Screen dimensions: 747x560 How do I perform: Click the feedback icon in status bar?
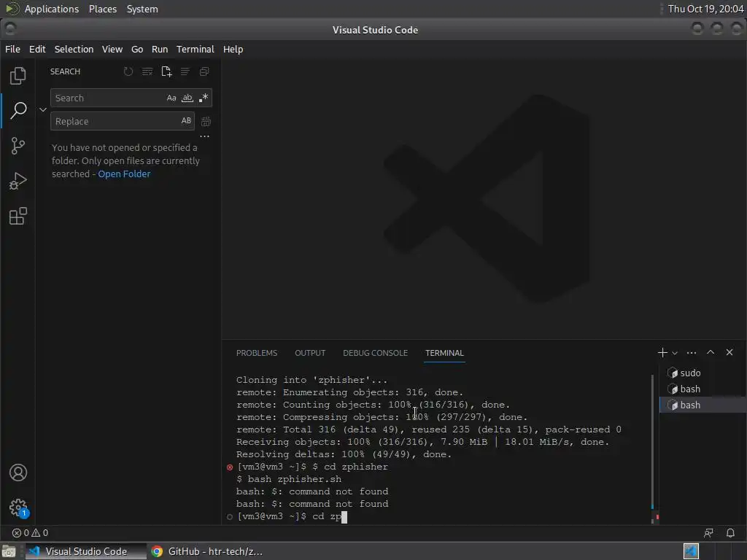[x=708, y=533]
